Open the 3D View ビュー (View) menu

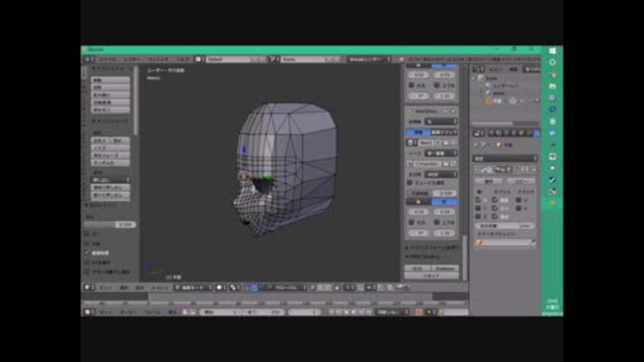click(106, 288)
